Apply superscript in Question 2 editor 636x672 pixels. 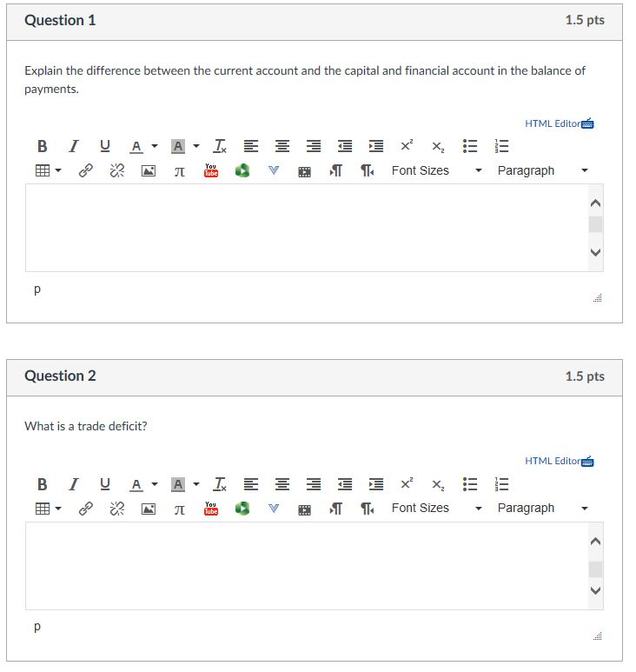407,483
